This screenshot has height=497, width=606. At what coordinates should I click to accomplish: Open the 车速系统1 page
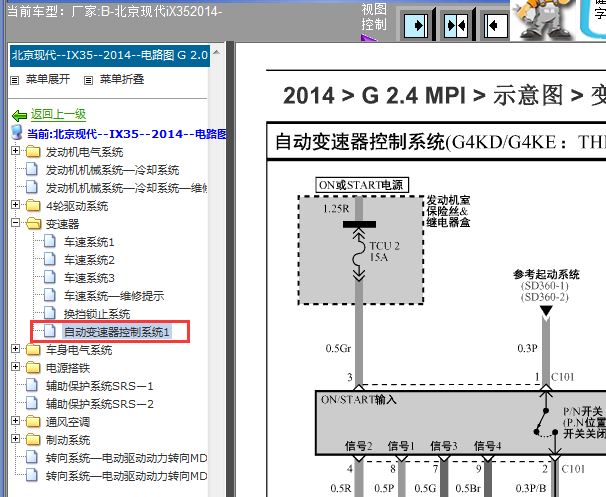tap(89, 242)
